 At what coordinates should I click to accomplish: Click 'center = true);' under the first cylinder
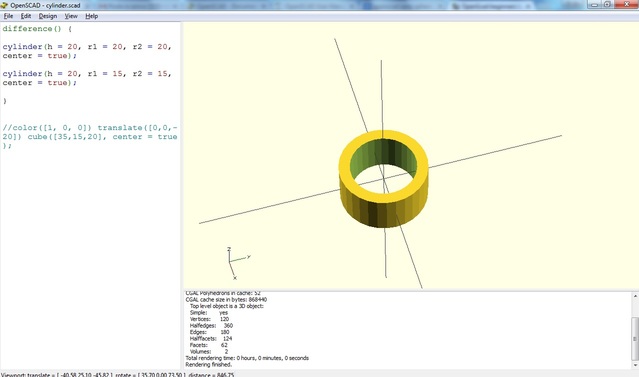click(40, 56)
